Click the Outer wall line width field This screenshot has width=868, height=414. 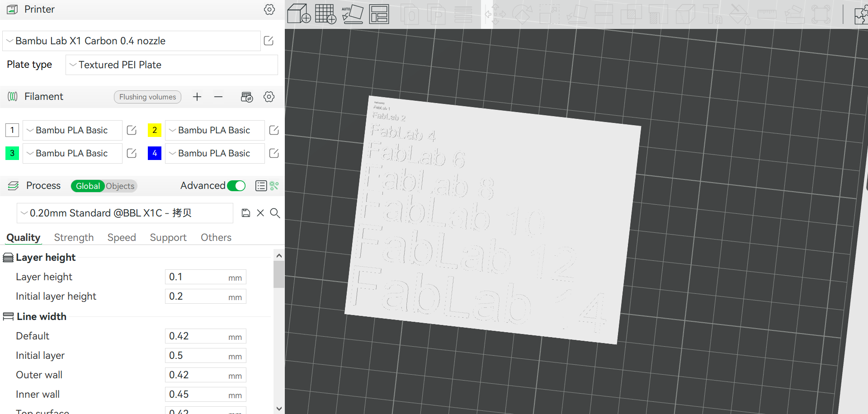[206, 375]
